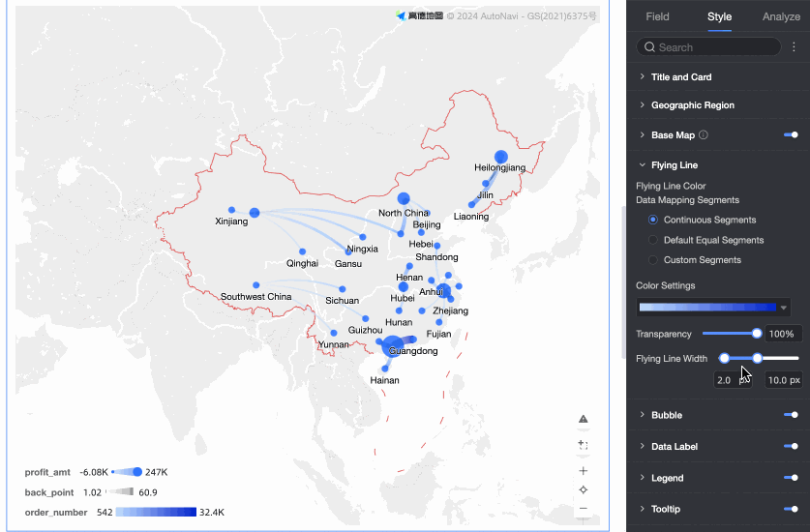Switch to the Style tab
Image resolution: width=810 pixels, height=532 pixels.
point(719,16)
